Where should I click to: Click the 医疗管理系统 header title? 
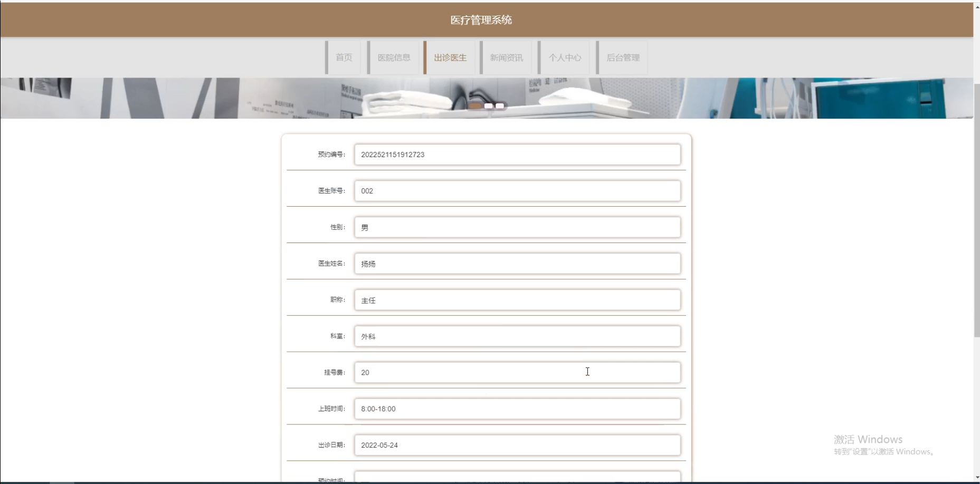481,20
